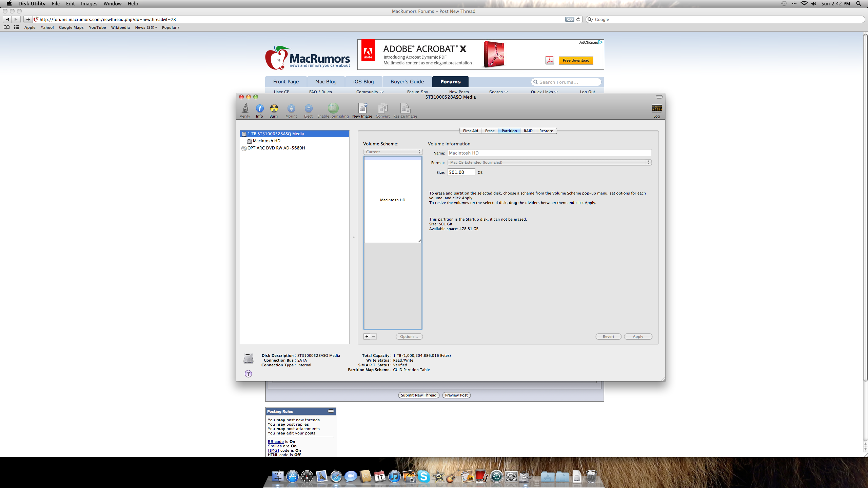Screen dimensions: 868x488
Task: Click the Convert toolbar icon
Action: [382, 108]
